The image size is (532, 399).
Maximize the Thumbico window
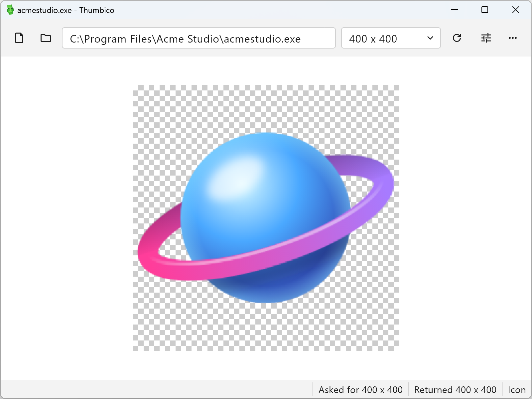pos(485,10)
